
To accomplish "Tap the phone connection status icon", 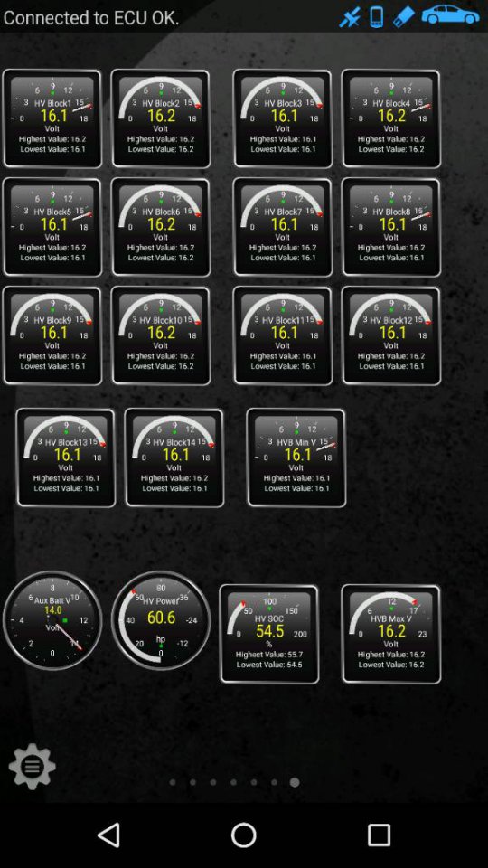I will (x=377, y=16).
